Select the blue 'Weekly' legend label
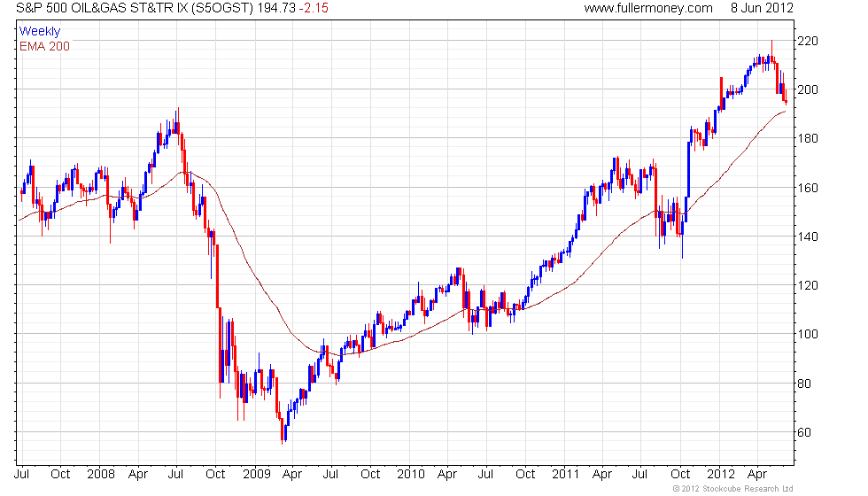 pos(40,32)
